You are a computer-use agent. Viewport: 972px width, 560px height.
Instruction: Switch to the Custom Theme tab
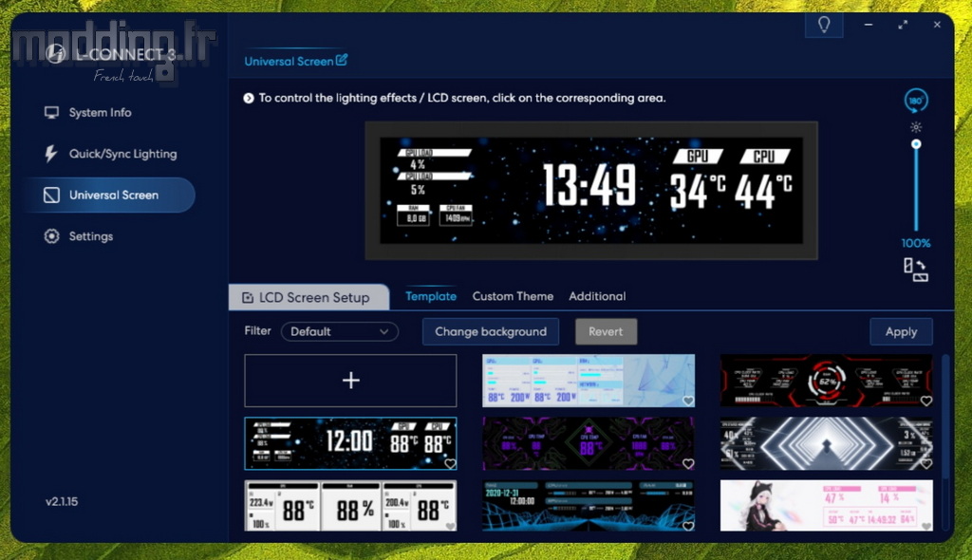(513, 296)
